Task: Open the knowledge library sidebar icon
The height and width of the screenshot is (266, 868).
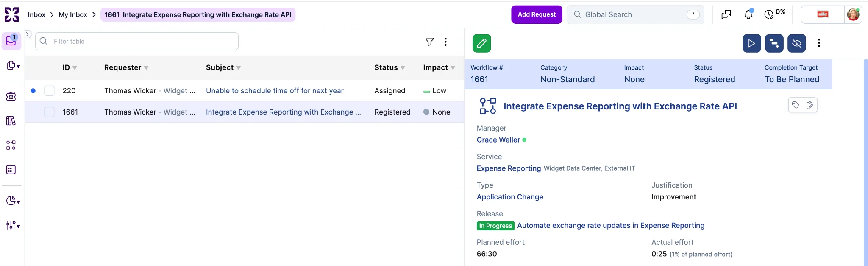Action: click(x=11, y=121)
